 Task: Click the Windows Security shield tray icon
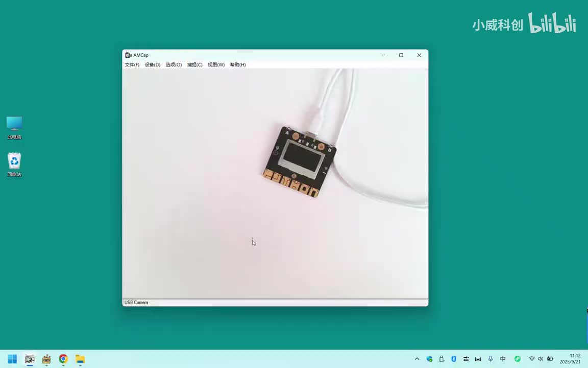pos(429,359)
